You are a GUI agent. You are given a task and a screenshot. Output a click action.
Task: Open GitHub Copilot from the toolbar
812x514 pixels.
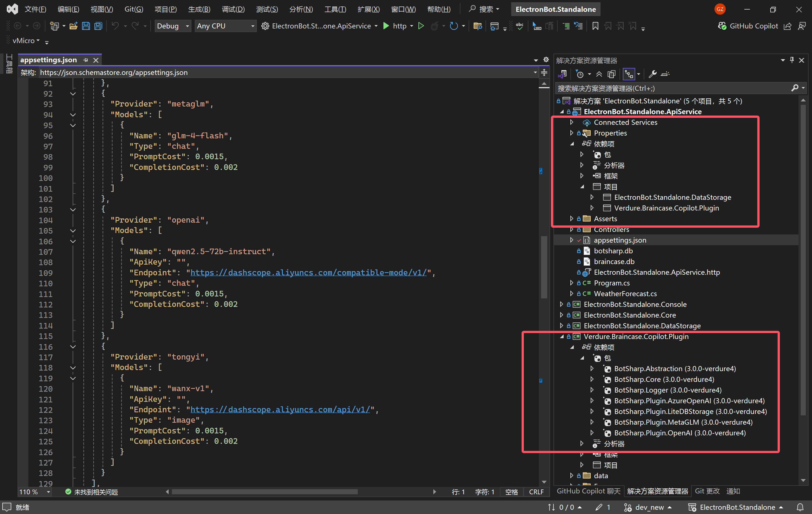pos(748,26)
